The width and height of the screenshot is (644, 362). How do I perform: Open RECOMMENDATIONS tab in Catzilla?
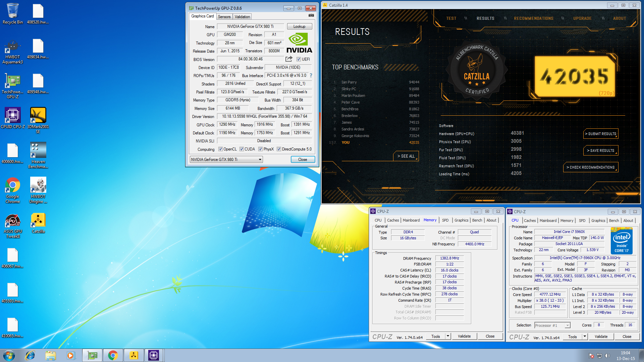click(x=534, y=18)
